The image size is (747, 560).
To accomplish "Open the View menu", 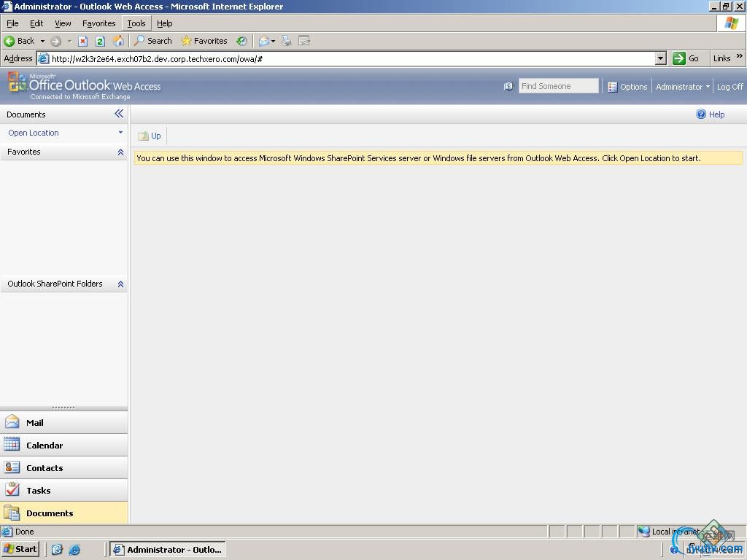I will click(x=63, y=23).
